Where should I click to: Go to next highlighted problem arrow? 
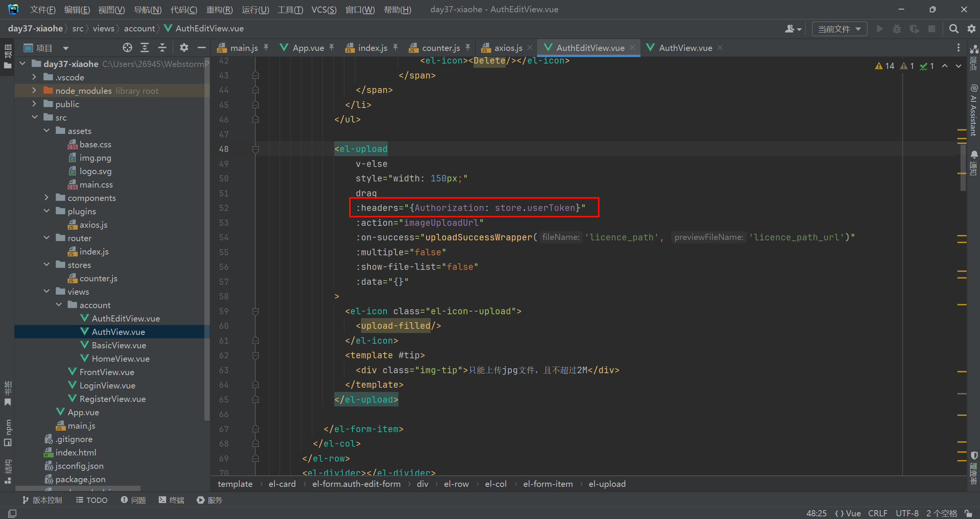pos(959,66)
